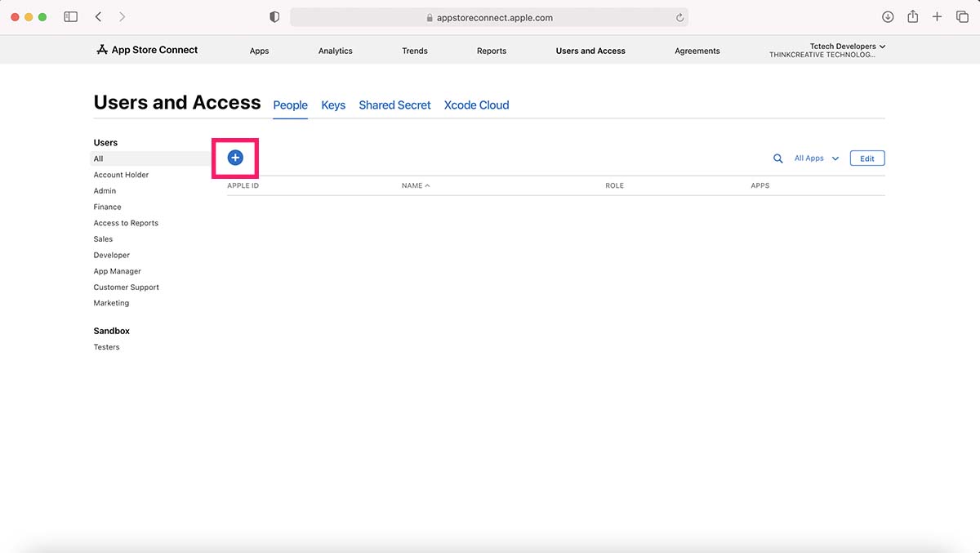Filter by Finance role
The width and height of the screenshot is (980, 553).
(x=107, y=207)
